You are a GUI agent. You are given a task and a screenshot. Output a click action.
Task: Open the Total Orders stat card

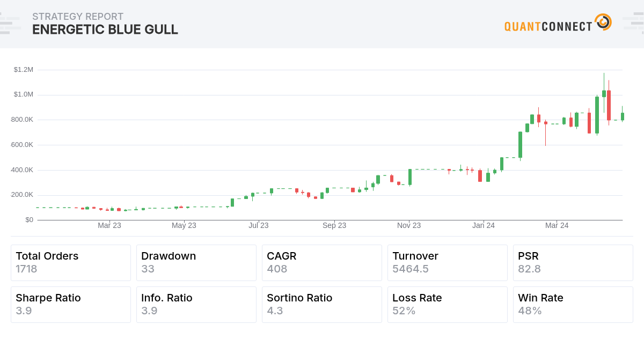[x=71, y=263]
